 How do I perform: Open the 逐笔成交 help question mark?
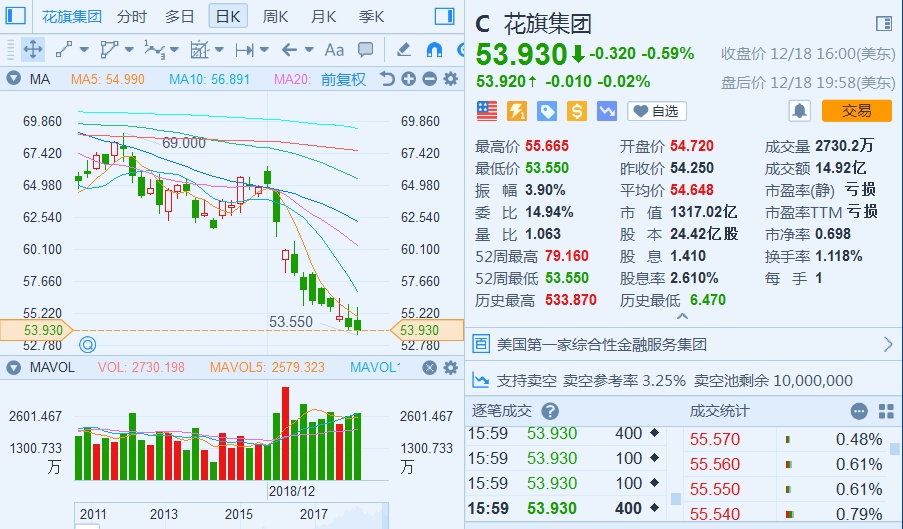click(x=550, y=411)
